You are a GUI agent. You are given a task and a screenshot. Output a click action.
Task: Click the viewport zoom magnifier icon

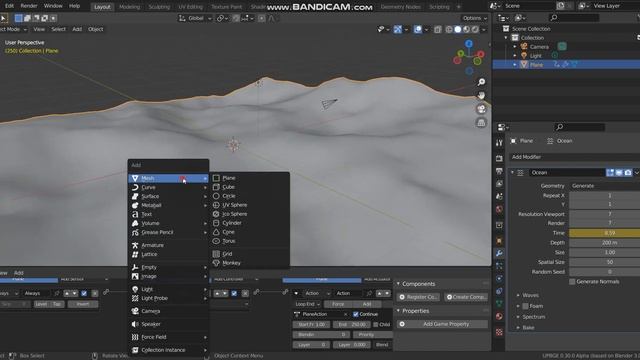(481, 82)
